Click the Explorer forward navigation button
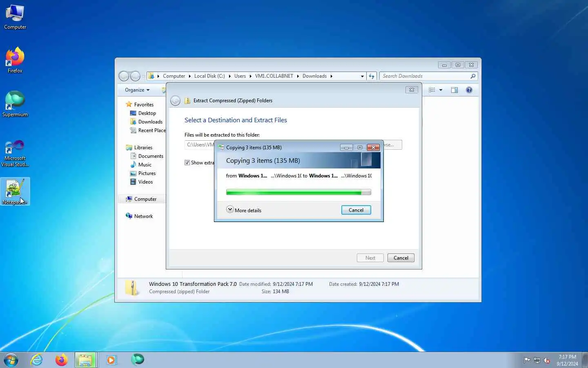The height and width of the screenshot is (368, 588). tap(135, 76)
